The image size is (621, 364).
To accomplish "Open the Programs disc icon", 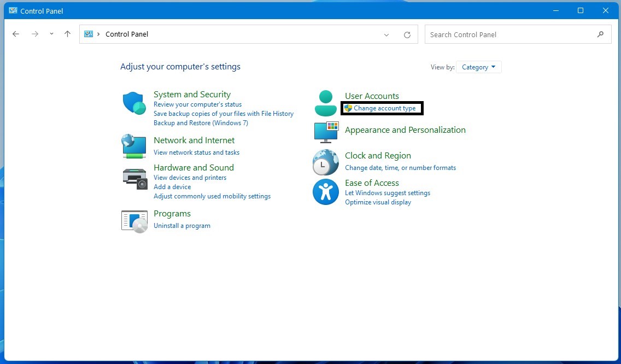I will point(134,221).
